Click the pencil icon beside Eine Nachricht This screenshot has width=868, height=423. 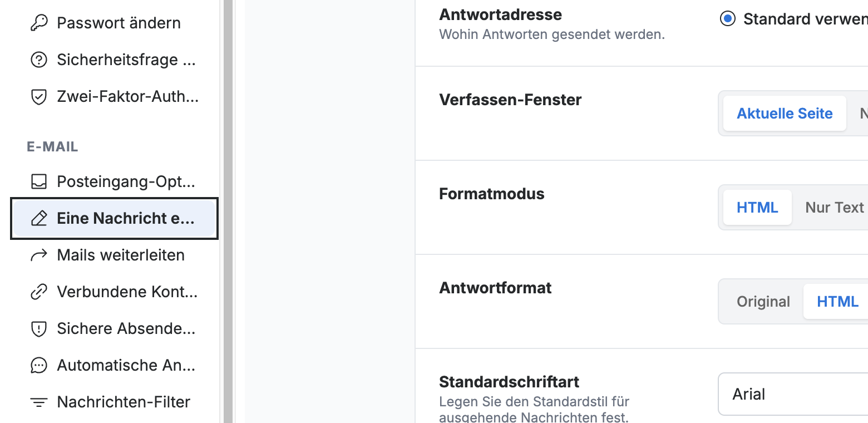pyautogui.click(x=38, y=218)
